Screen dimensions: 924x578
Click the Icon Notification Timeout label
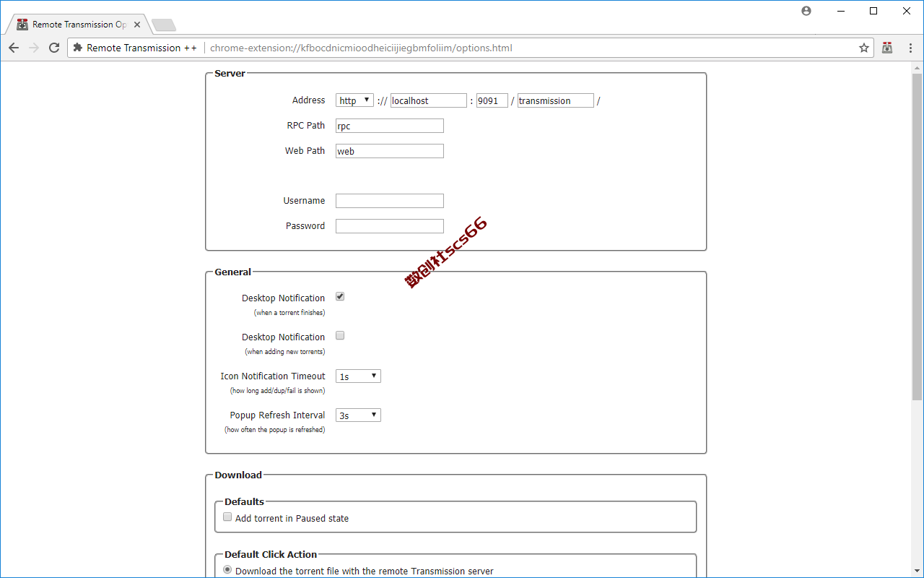[273, 376]
